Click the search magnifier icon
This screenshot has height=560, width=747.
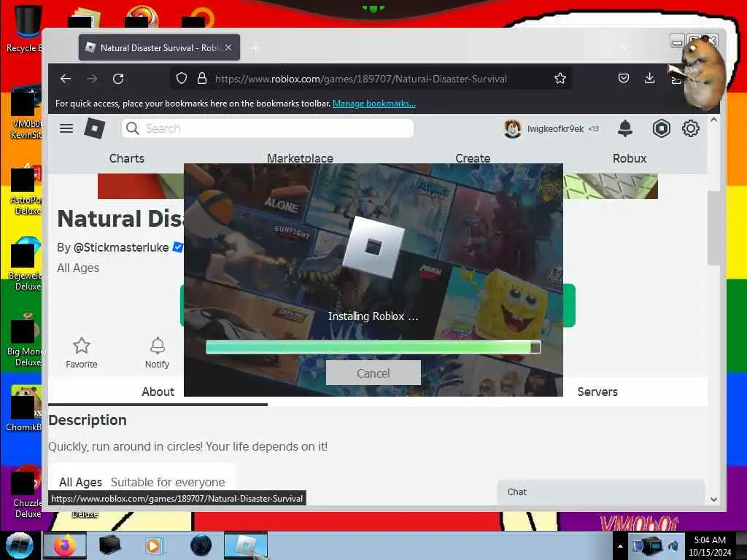[133, 128]
